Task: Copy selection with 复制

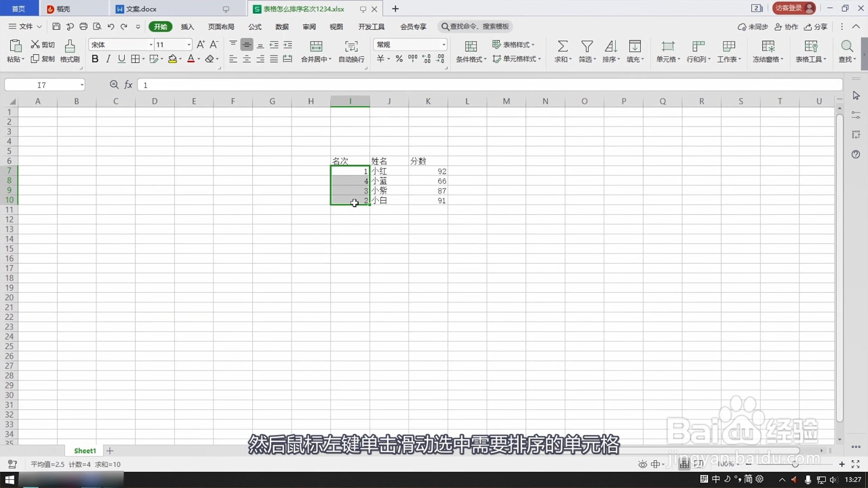Action: tap(42, 59)
